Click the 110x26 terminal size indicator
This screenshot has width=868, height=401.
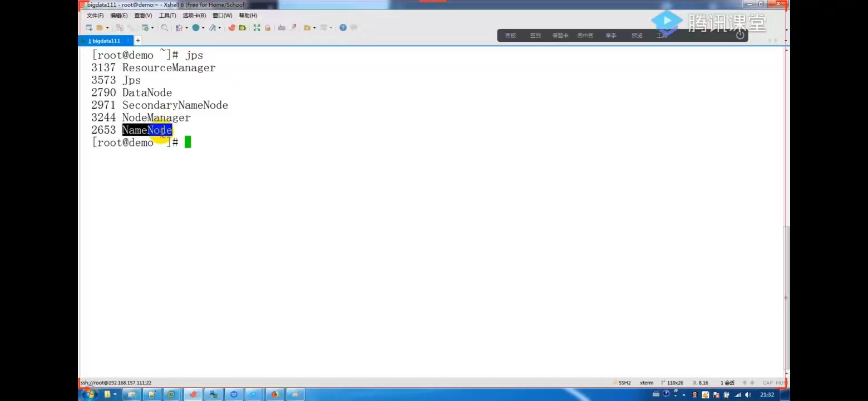[x=675, y=383]
